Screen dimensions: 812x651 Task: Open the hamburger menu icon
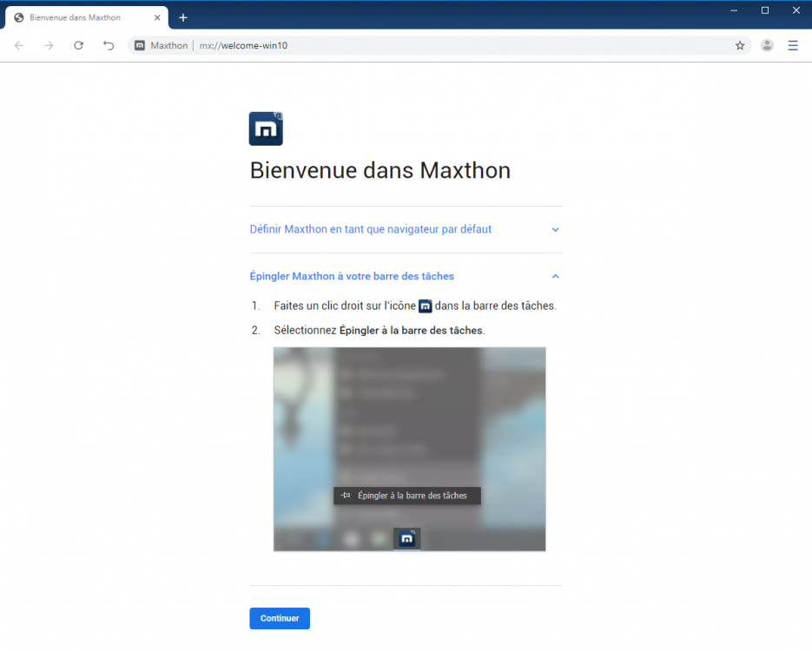[x=793, y=45]
